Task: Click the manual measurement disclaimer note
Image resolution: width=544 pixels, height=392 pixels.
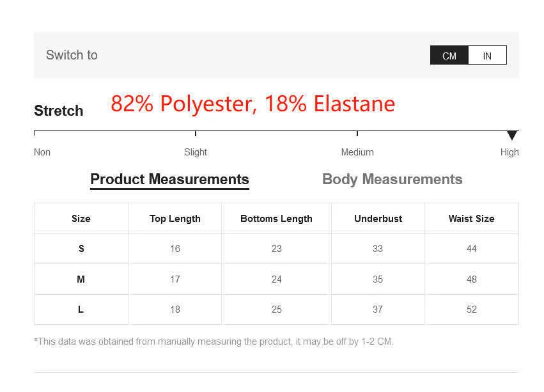Action: (x=214, y=341)
